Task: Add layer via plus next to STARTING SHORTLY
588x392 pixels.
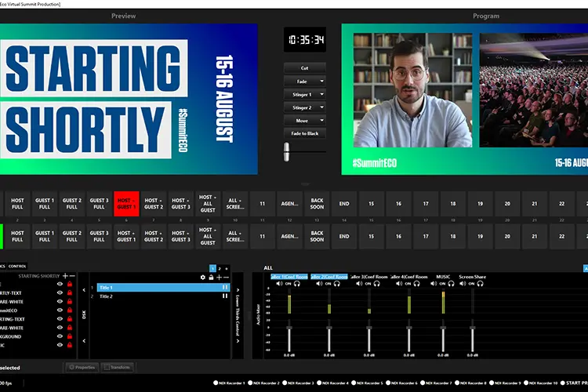Action: point(65,276)
